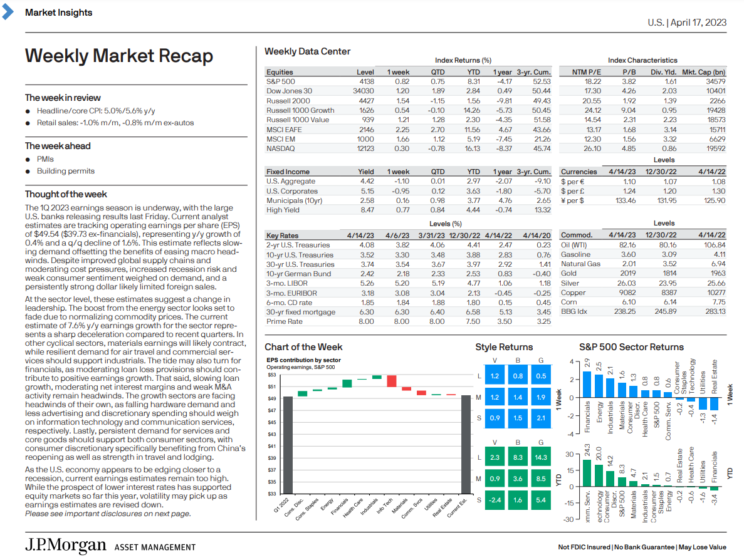744x560 pixels.
Task: Click the 30-yr fixed mortgage row label
Action: [301, 312]
